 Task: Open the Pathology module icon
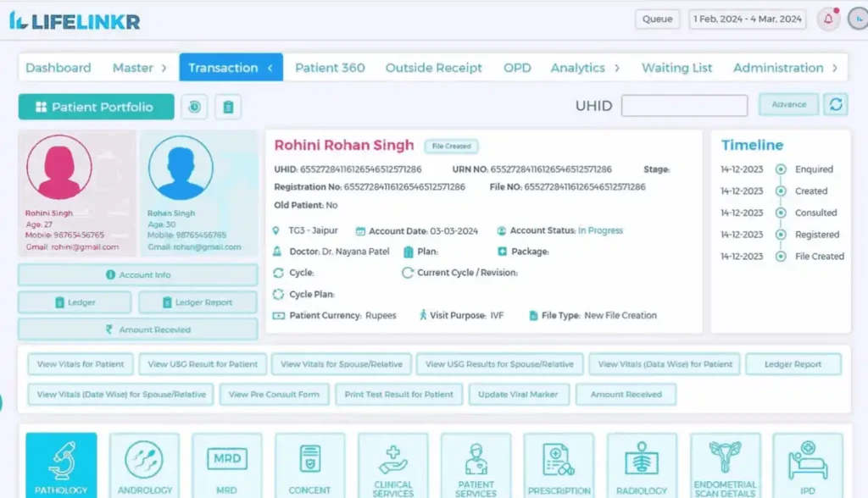(60, 462)
